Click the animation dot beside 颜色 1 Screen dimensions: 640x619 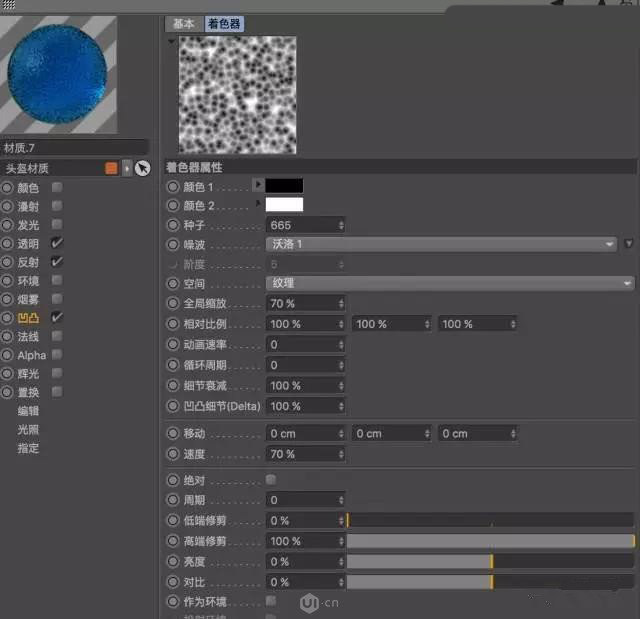pos(173,187)
